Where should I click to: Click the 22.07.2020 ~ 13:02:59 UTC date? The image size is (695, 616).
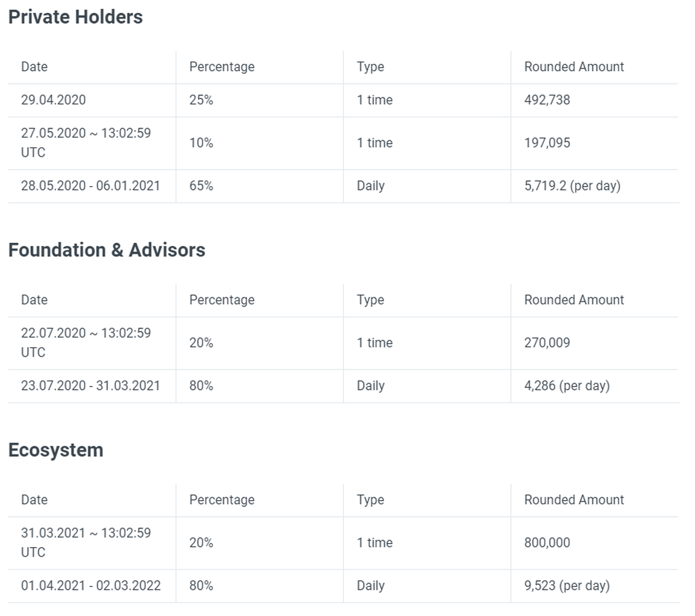click(86, 342)
